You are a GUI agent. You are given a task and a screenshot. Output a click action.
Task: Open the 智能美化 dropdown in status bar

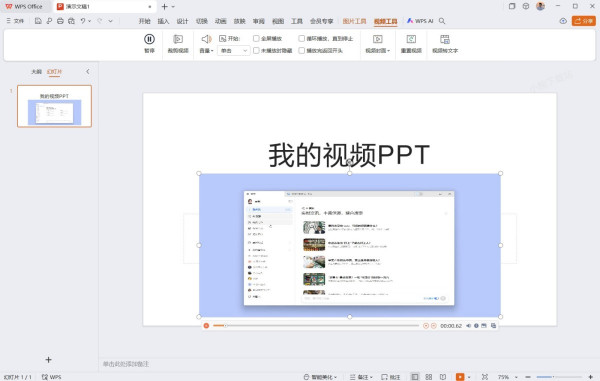pos(320,377)
